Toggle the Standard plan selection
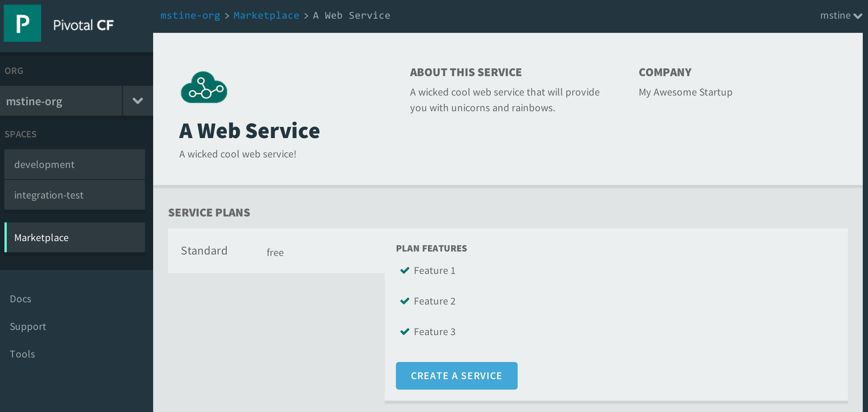The width and height of the screenshot is (868, 412). tap(204, 250)
